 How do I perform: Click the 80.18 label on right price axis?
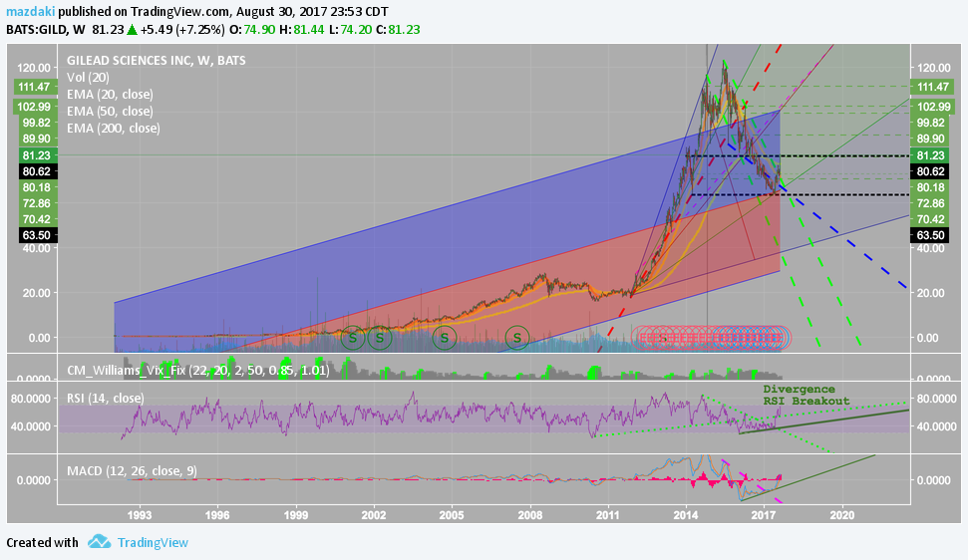click(931, 187)
